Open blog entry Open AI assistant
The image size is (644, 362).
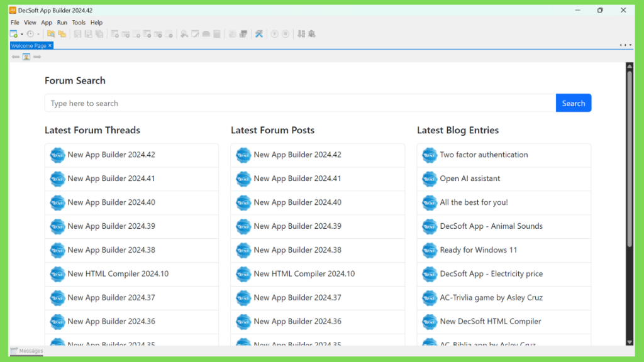[470, 178]
